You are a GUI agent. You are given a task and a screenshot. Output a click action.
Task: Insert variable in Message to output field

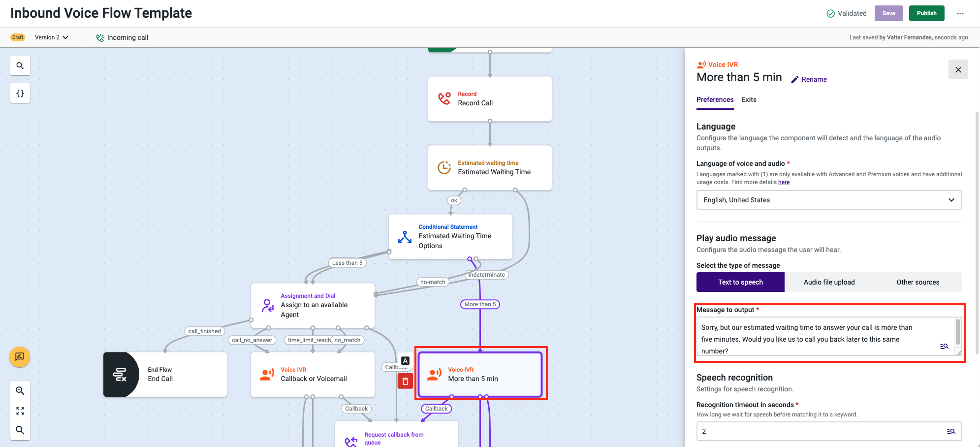[944, 346]
